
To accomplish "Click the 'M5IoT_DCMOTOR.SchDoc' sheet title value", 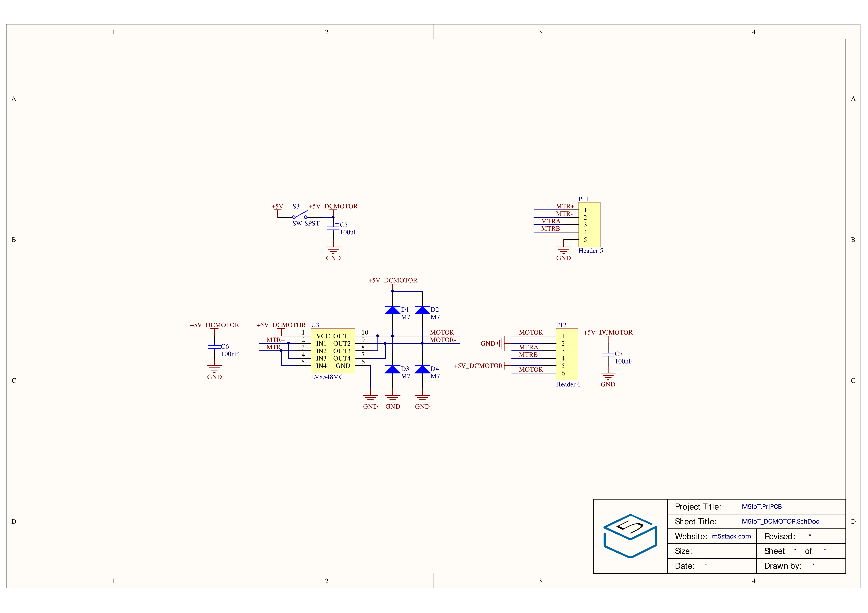I will point(780,522).
